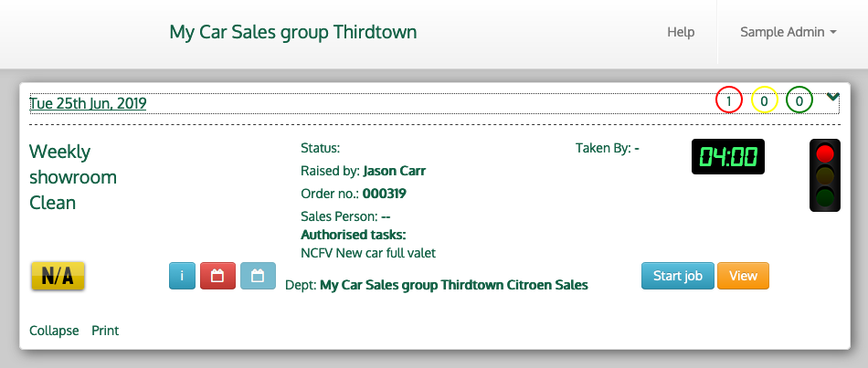The width and height of the screenshot is (868, 368).
Task: Collapse the day with the chevron arrow
Action: tap(832, 97)
